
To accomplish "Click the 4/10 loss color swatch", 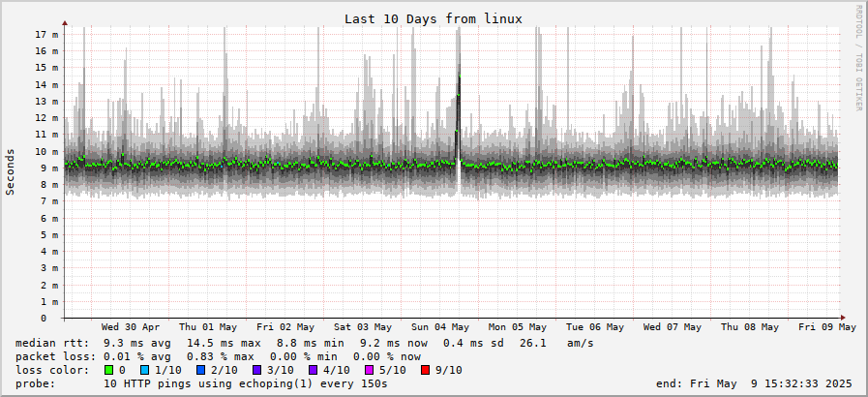I will [x=313, y=370].
